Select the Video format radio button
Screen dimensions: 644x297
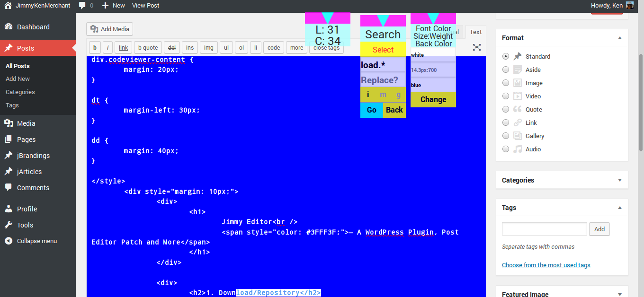point(506,96)
